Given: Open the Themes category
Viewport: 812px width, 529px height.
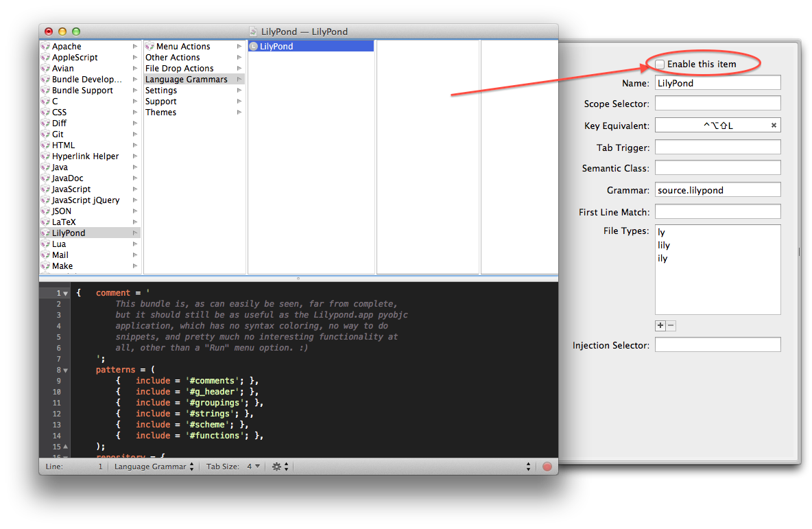Looking at the screenshot, I should (194, 112).
